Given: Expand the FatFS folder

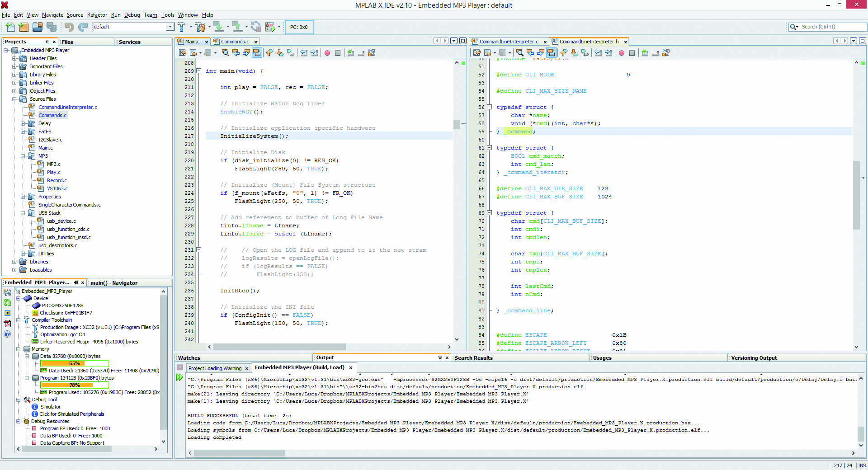Looking at the screenshot, I should [x=23, y=132].
